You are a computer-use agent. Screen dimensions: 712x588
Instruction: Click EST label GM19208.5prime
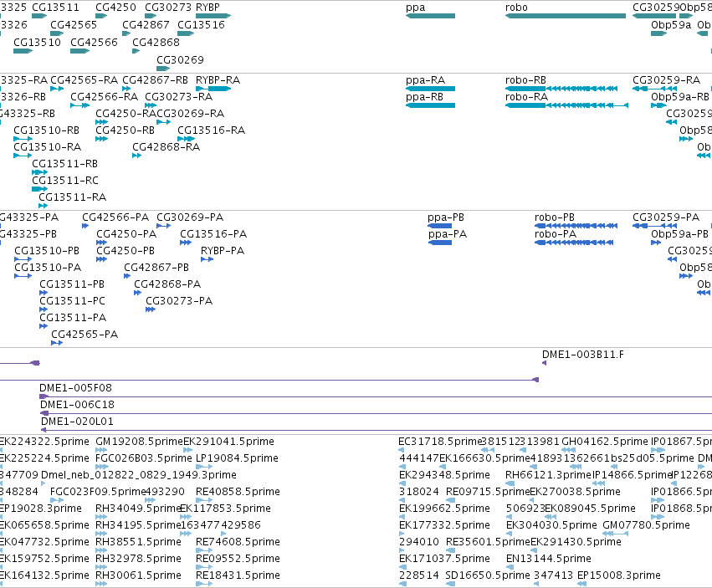click(140, 442)
